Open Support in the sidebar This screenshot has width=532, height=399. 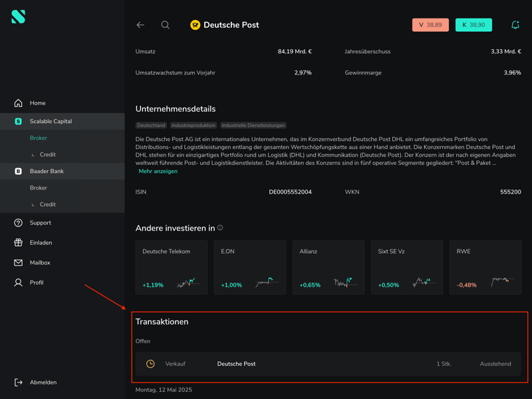pos(41,223)
